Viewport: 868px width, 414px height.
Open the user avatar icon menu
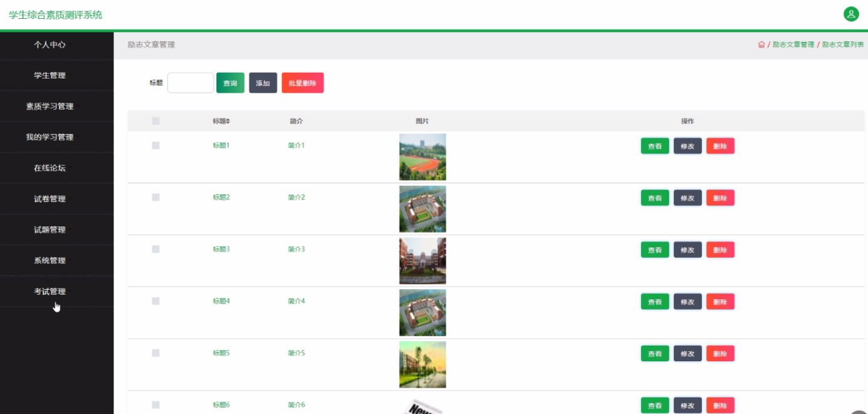[x=851, y=14]
